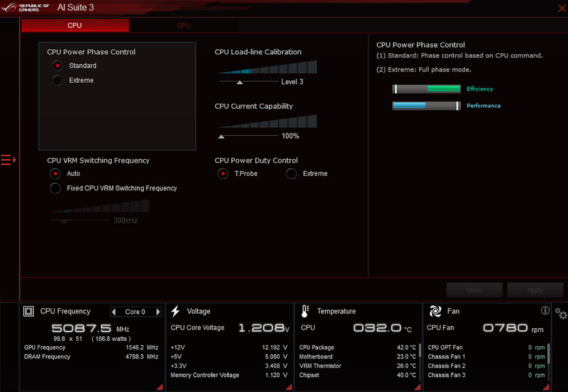Click the DRAM Frequency 4788.3 MHz row

(x=91, y=356)
